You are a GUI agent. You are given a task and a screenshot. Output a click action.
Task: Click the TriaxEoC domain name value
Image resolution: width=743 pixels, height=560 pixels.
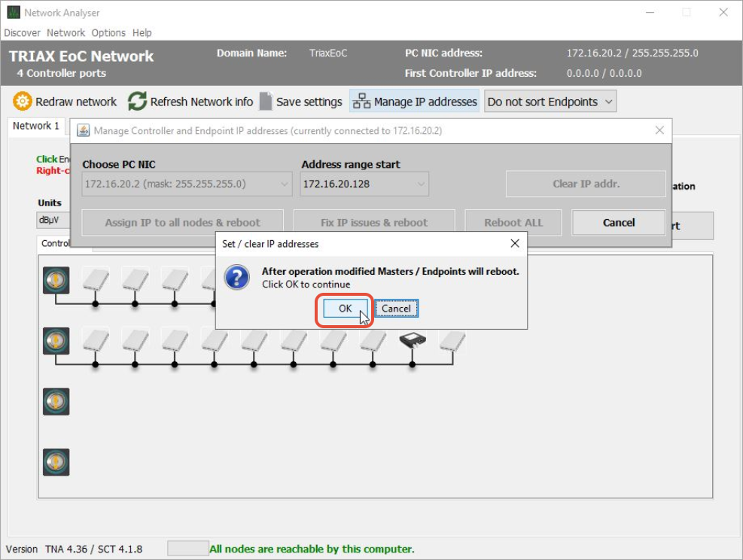click(328, 53)
